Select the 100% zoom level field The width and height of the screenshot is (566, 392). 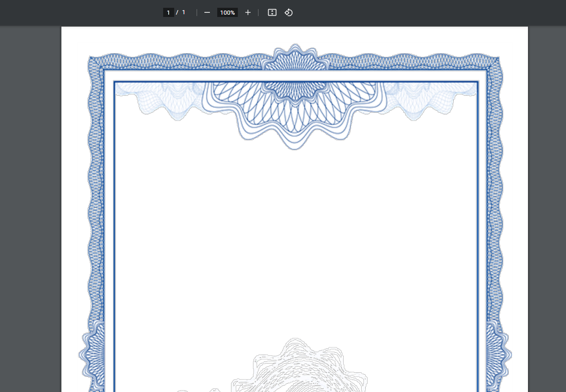(x=227, y=12)
